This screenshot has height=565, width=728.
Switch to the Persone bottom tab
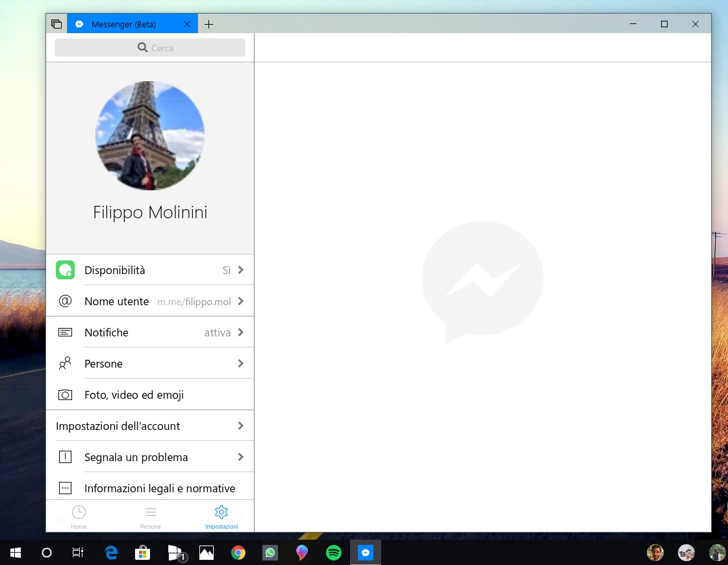(x=151, y=517)
